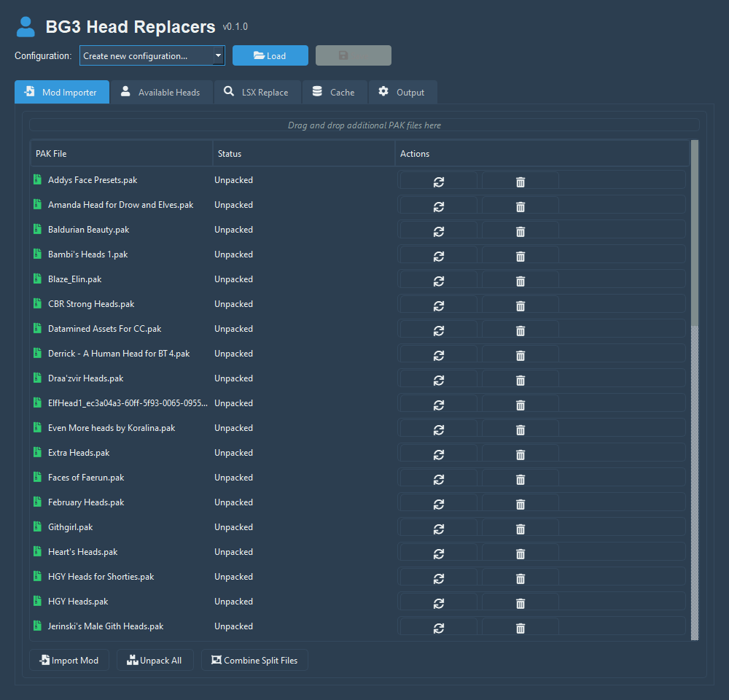Click the PAK list vertical scrollbar thumb

tap(695, 233)
